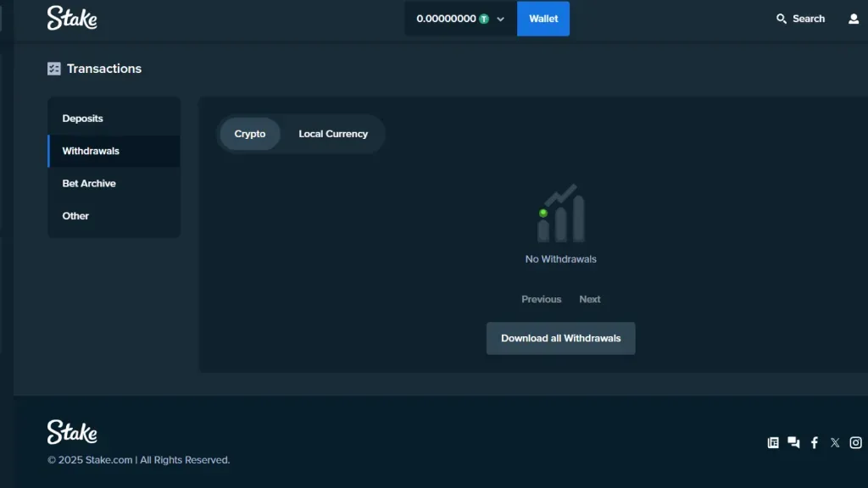Switch to Crypto withdrawals toggle
The image size is (868, 488).
[250, 134]
